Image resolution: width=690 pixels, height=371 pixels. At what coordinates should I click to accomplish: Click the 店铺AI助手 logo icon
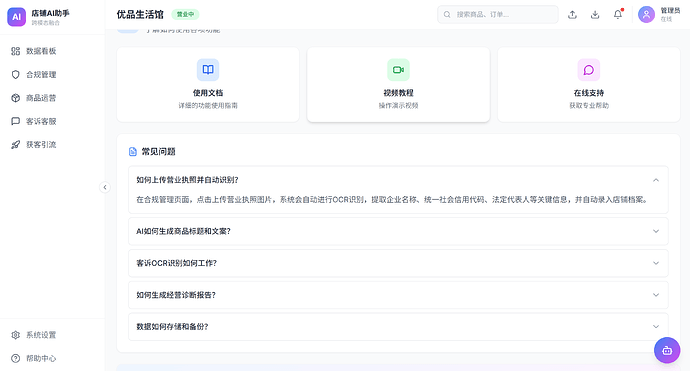(16, 17)
